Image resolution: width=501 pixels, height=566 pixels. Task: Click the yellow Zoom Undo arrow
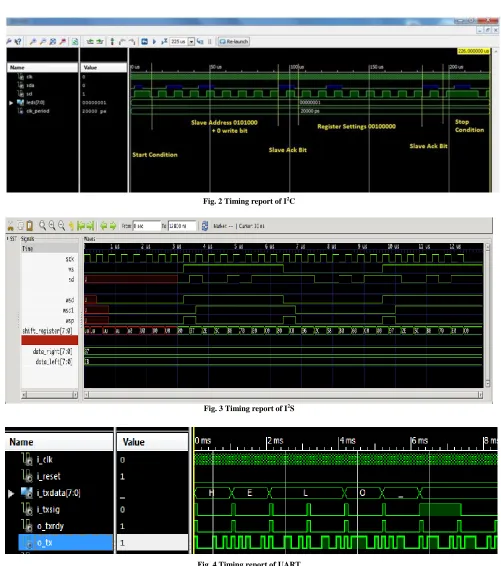[x=71, y=226]
